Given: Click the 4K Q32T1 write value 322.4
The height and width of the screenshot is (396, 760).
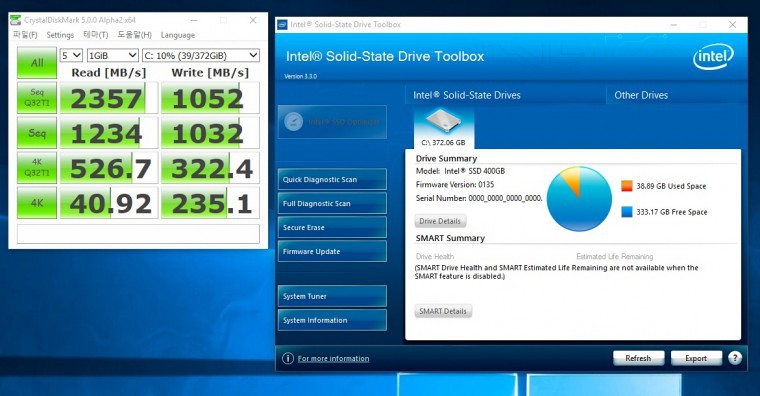Looking at the screenshot, I should (x=210, y=167).
